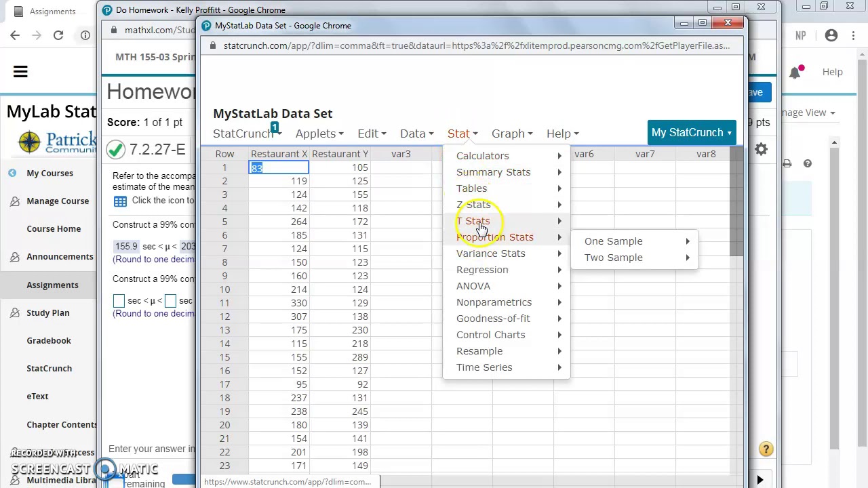Open the data table icon in question
This screenshot has width=868, height=488.
coord(120,201)
